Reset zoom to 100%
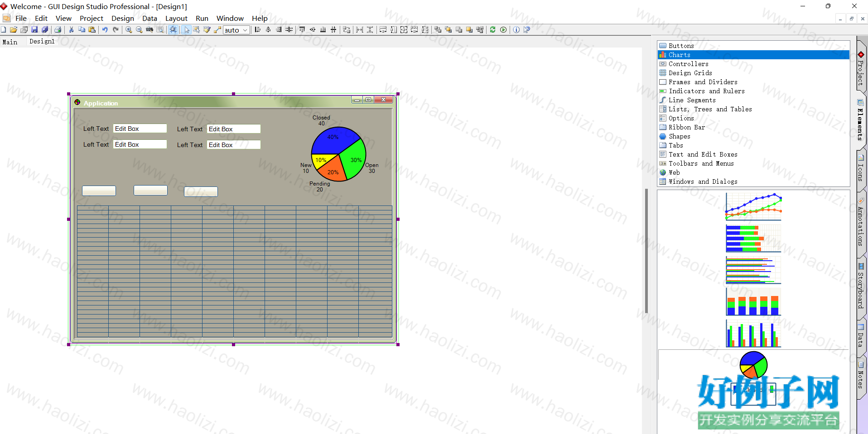This screenshot has height=434, width=868. click(149, 30)
